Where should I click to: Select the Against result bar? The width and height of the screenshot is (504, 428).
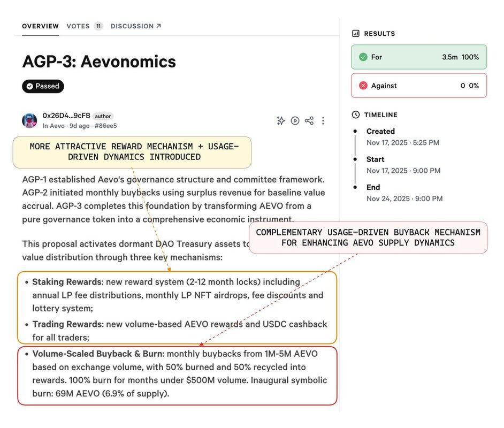(418, 86)
